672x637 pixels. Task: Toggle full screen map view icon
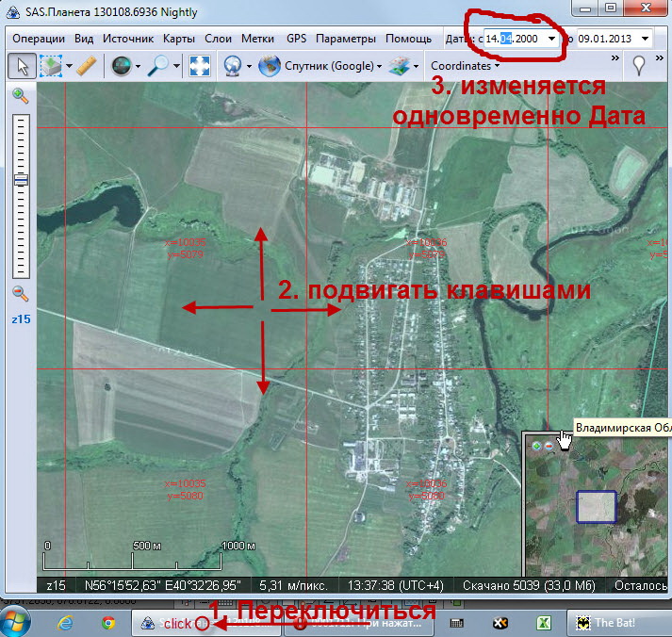point(199,66)
